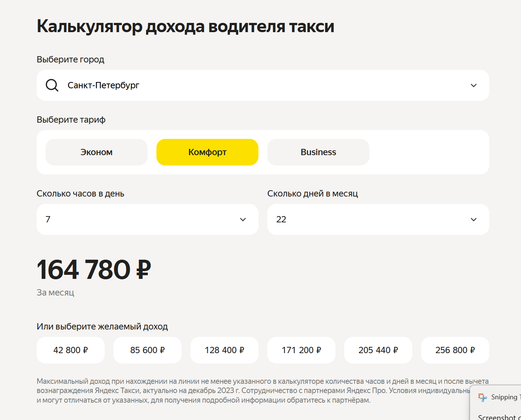Screen dimensions: 521x420
Task: Choose desired income 85 600 ₽
Action: 148,350
